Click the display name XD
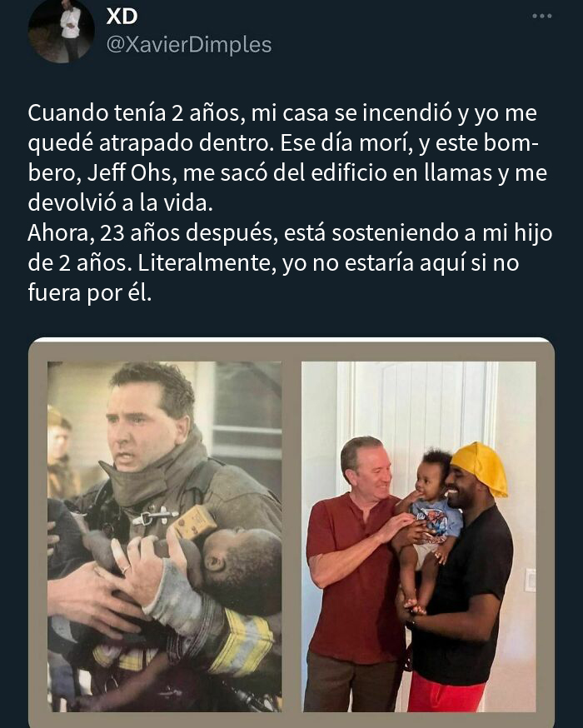The image size is (583, 728). (x=122, y=17)
